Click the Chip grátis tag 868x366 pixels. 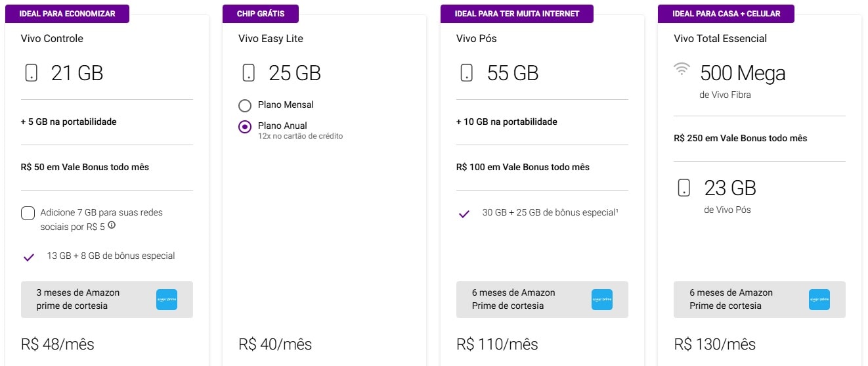click(x=260, y=14)
